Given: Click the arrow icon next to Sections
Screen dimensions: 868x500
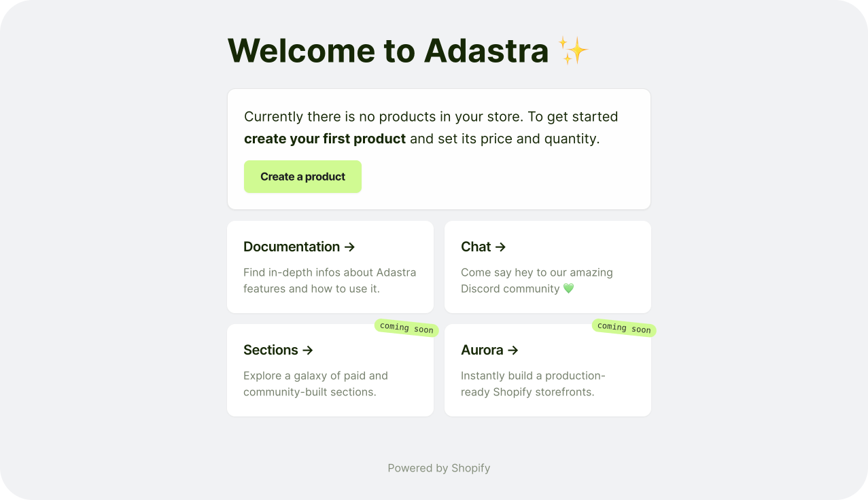Looking at the screenshot, I should pos(307,350).
